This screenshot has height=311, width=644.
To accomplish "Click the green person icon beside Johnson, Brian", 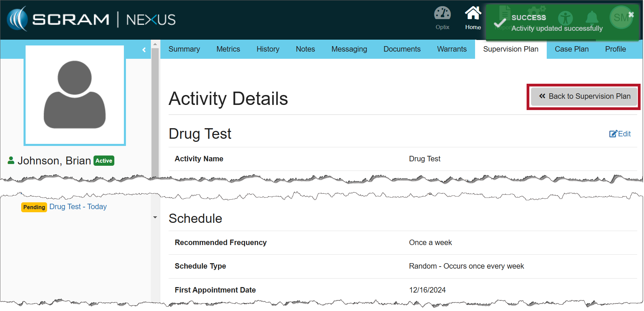I will coord(11,160).
